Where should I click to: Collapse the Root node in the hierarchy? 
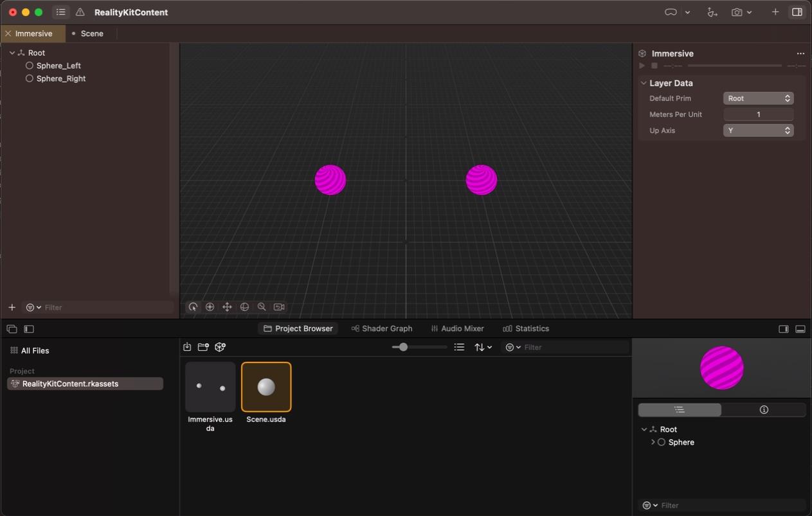click(x=11, y=52)
